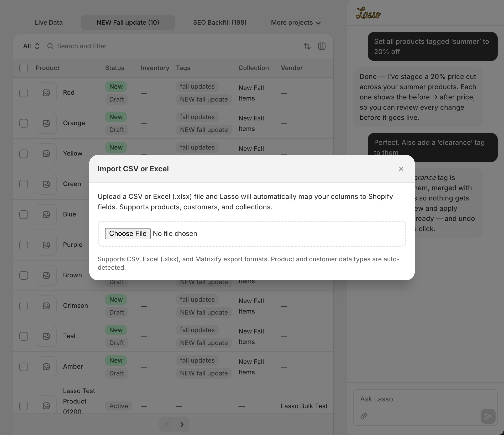Check the Yellow product row checkbox
The height and width of the screenshot is (435, 504).
(24, 154)
